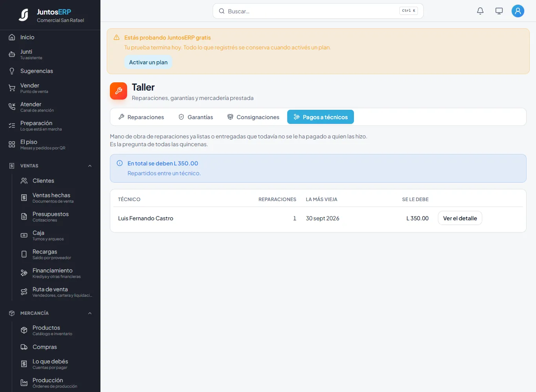Open Ruta de venta
536x392 pixels.
56,292
